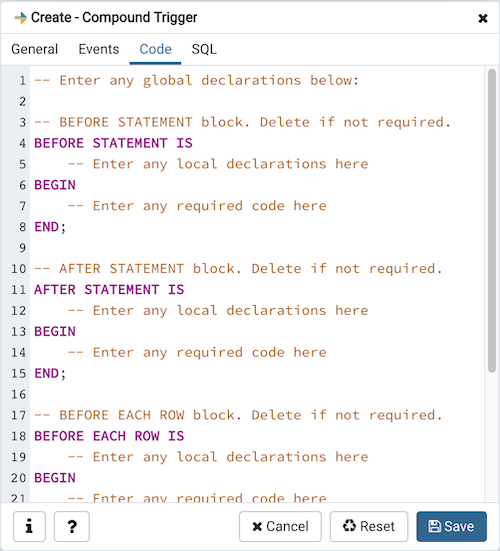
Task: Click the 'Create - Compound Trigger' title text
Action: [x=114, y=17]
